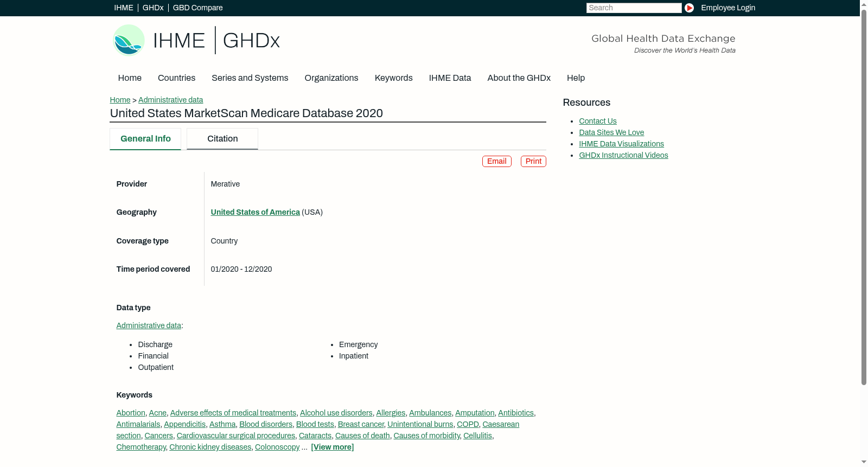Open the Colonoscopy keyword link
Screen dimensions: 868x467
(277, 447)
